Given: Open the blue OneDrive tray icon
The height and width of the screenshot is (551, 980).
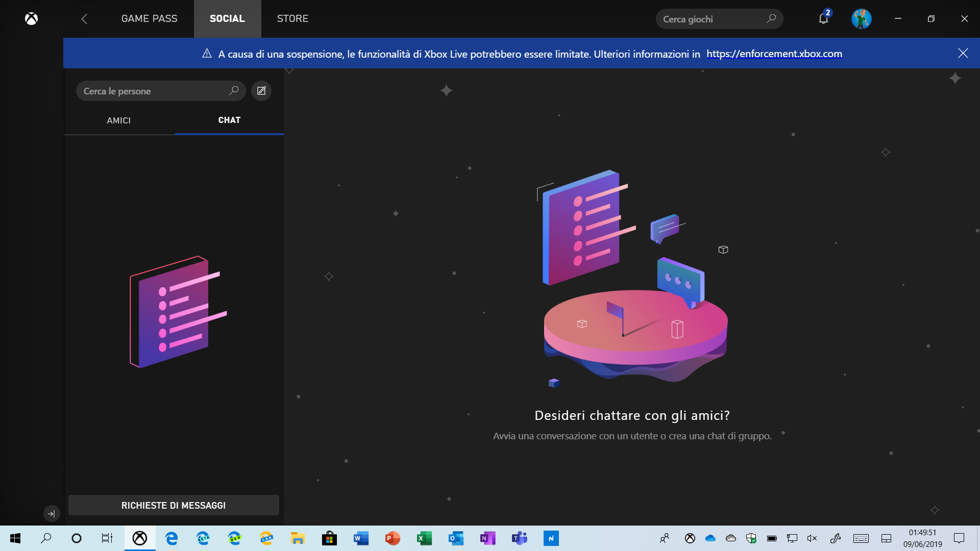Looking at the screenshot, I should pos(710,538).
